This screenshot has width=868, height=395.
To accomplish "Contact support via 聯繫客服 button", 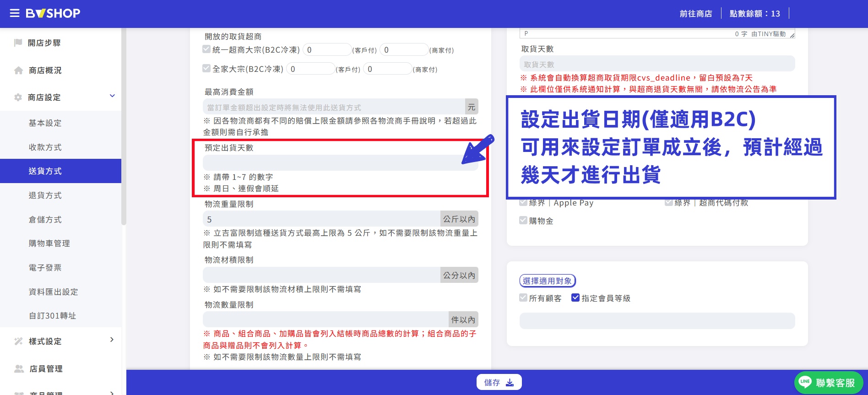I will [829, 383].
